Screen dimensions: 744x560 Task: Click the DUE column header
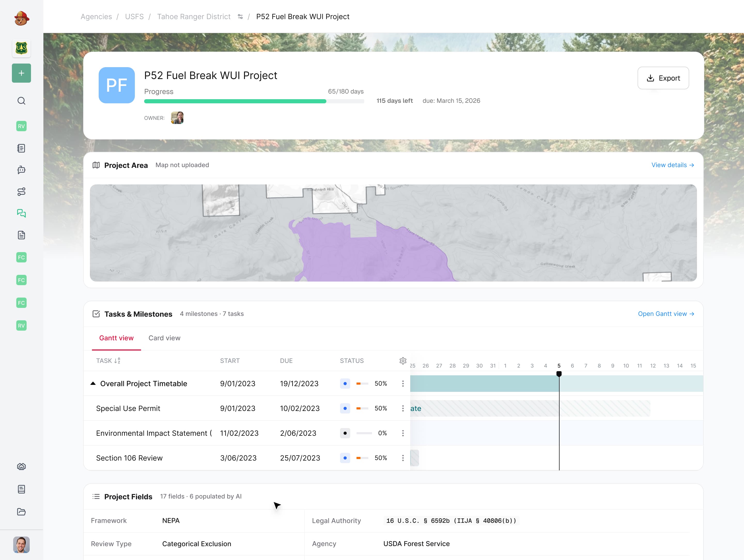286,361
